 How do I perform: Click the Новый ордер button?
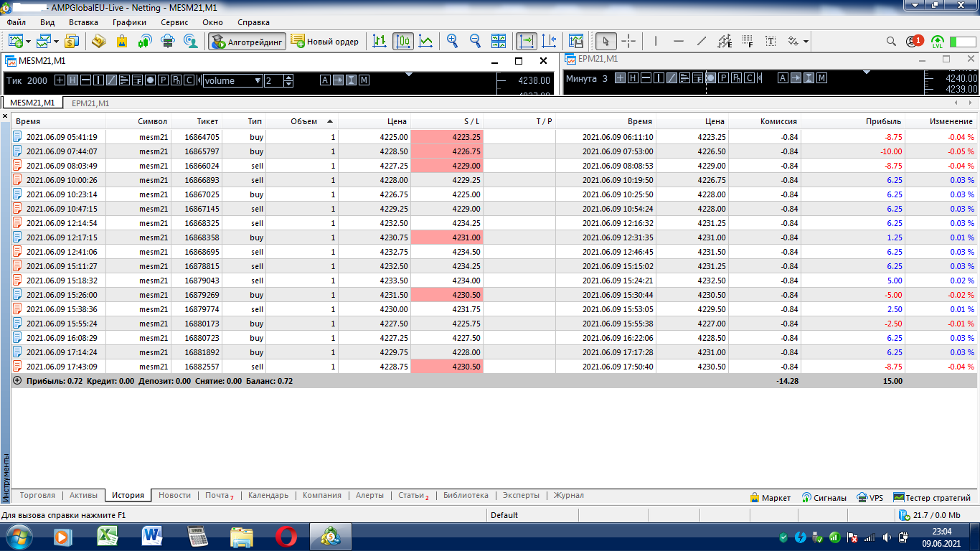click(325, 41)
